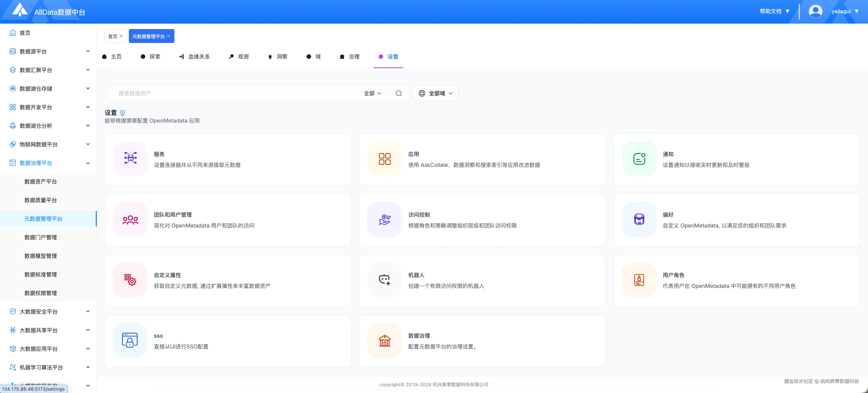Image resolution: width=868 pixels, height=393 pixels.
Task: Click the 应用 card title
Action: (x=413, y=154)
